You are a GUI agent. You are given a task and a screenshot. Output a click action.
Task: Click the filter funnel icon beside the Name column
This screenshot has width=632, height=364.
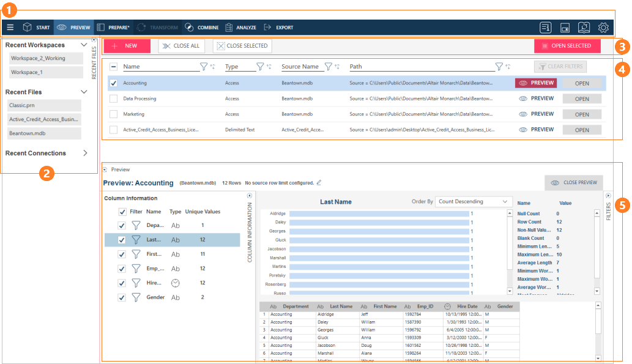[x=204, y=67]
